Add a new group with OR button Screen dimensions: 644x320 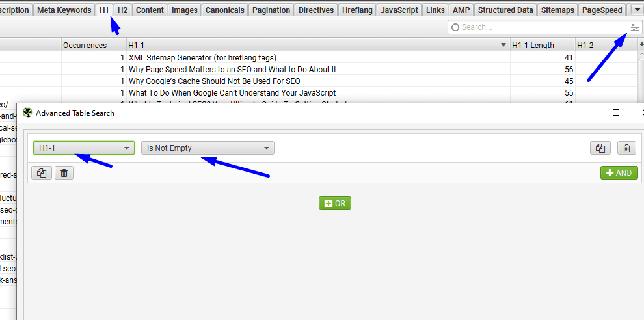[x=334, y=204]
